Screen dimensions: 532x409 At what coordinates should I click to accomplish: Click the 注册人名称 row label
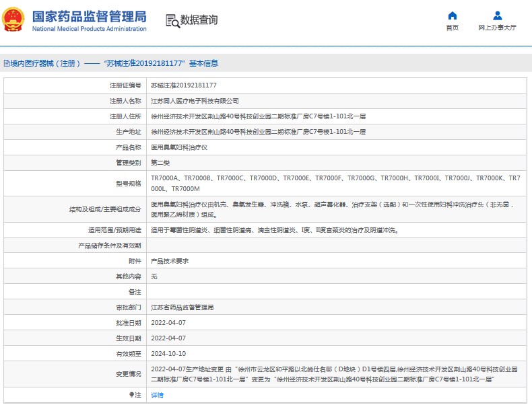pyautogui.click(x=125, y=101)
